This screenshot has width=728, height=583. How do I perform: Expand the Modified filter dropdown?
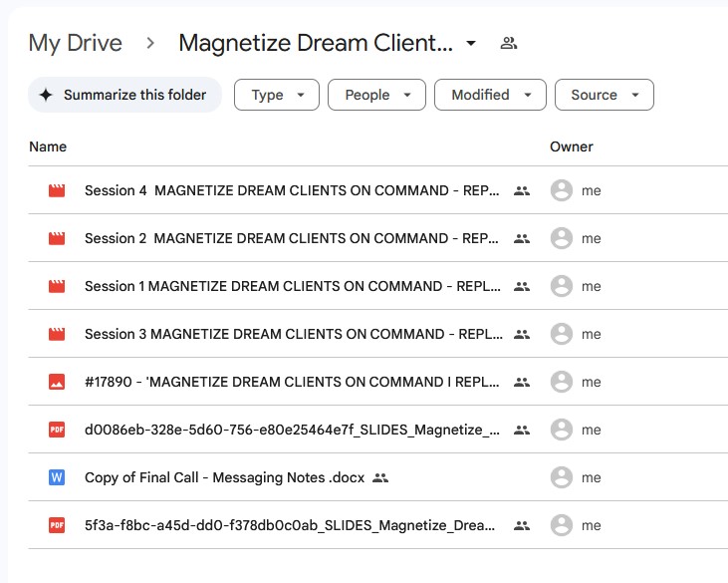pos(490,95)
